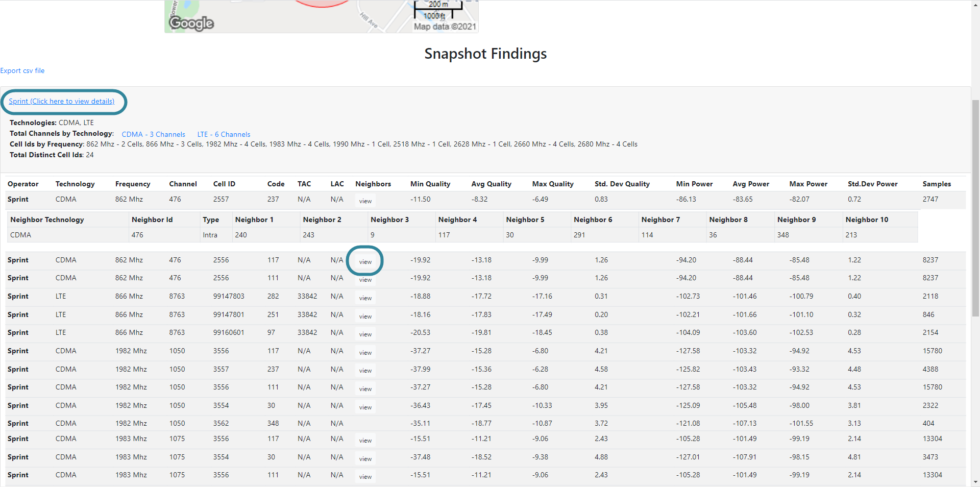Collapse neighbors view for Cell ID 2557
The height and width of the screenshot is (487, 980).
365,201
